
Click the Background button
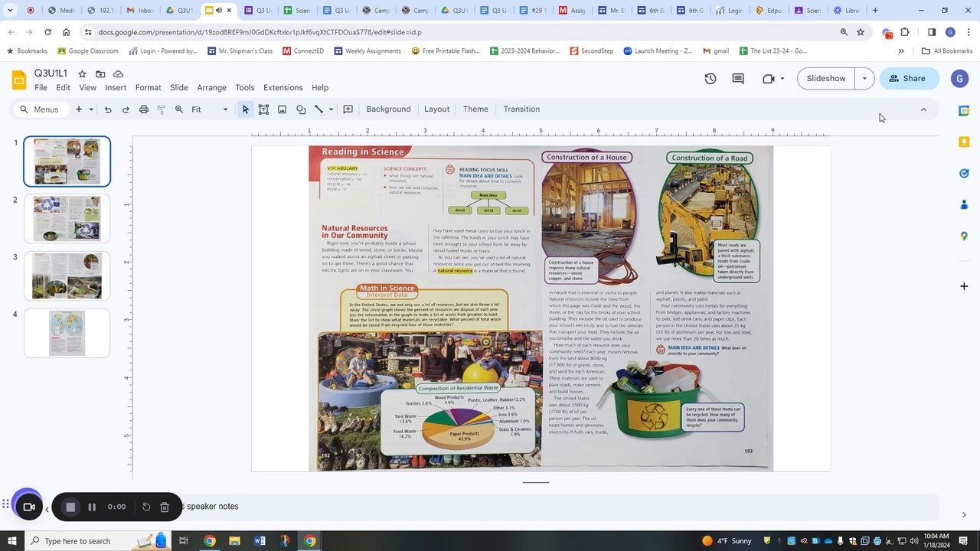click(388, 109)
